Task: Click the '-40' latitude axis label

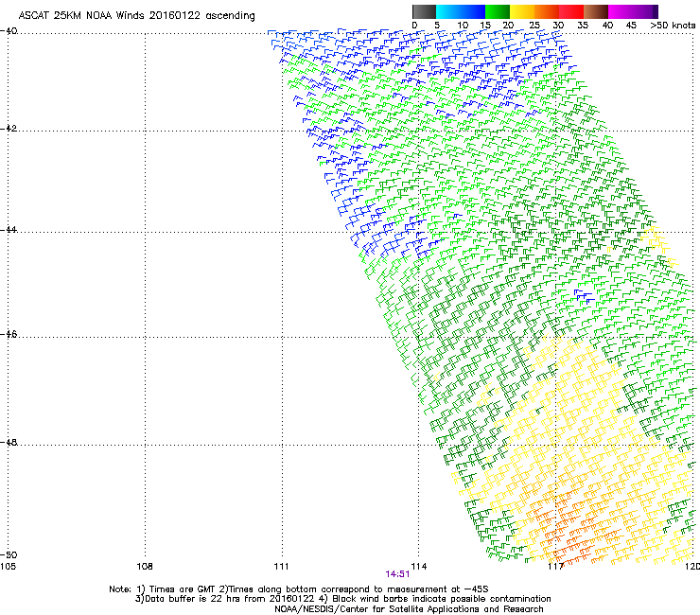Action: [x=9, y=31]
